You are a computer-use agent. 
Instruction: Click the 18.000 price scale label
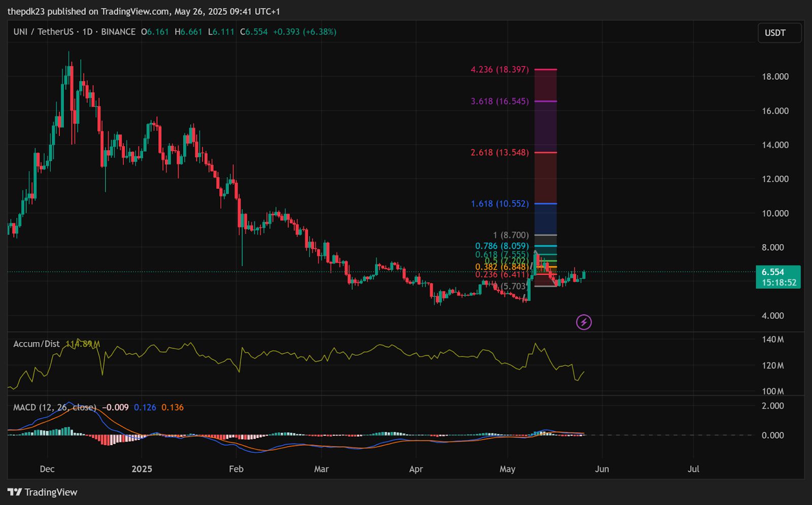[775, 77]
